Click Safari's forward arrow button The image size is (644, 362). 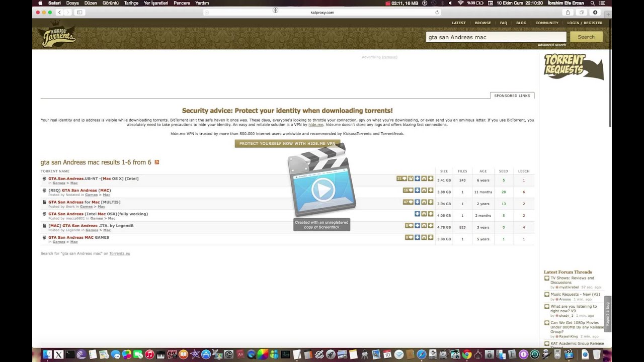[67, 12]
